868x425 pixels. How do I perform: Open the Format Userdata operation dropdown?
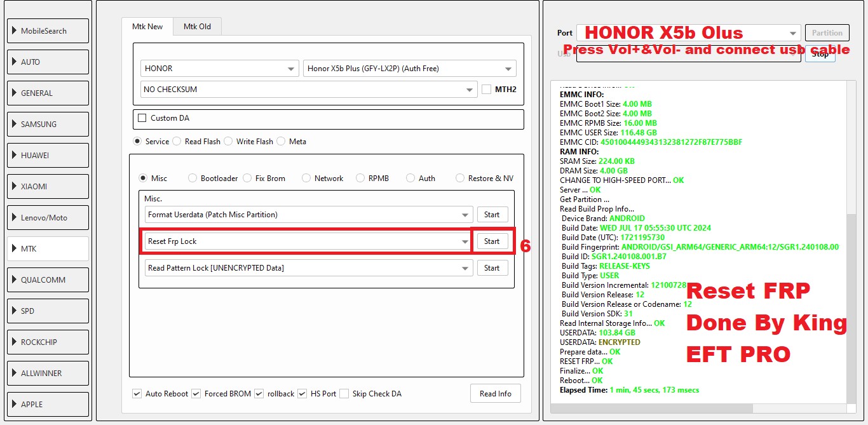(x=309, y=215)
